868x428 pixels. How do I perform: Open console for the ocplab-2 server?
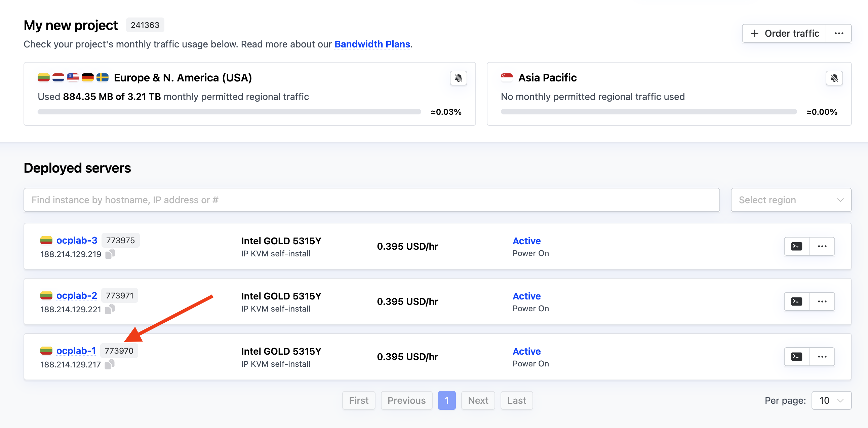coord(796,301)
